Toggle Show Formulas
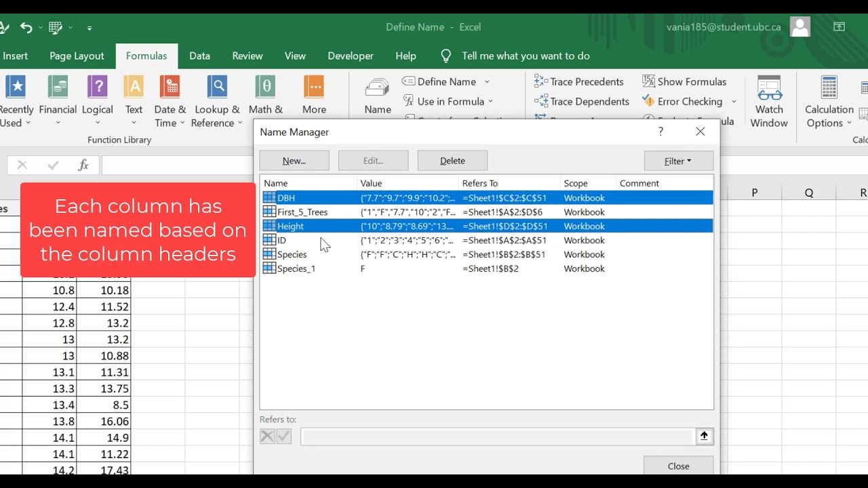This screenshot has height=488, width=868. coord(684,81)
